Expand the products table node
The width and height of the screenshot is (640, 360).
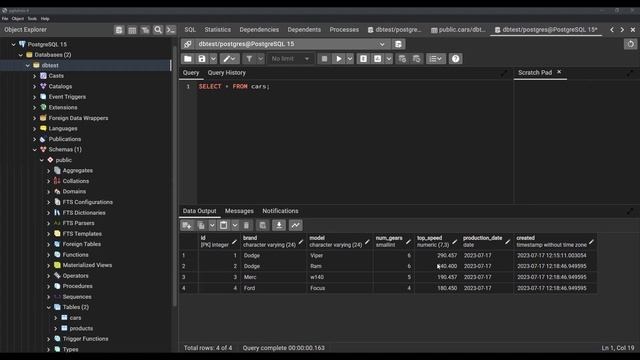coord(56,328)
